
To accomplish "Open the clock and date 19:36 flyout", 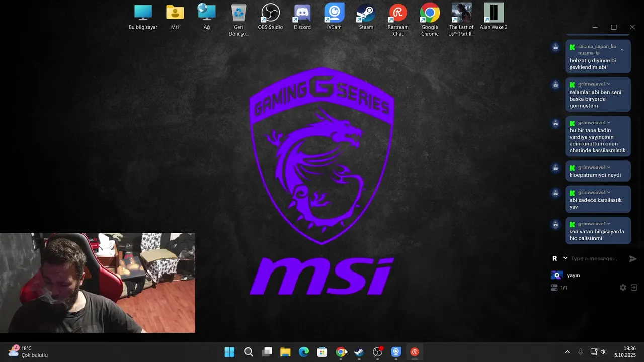I will click(x=625, y=352).
